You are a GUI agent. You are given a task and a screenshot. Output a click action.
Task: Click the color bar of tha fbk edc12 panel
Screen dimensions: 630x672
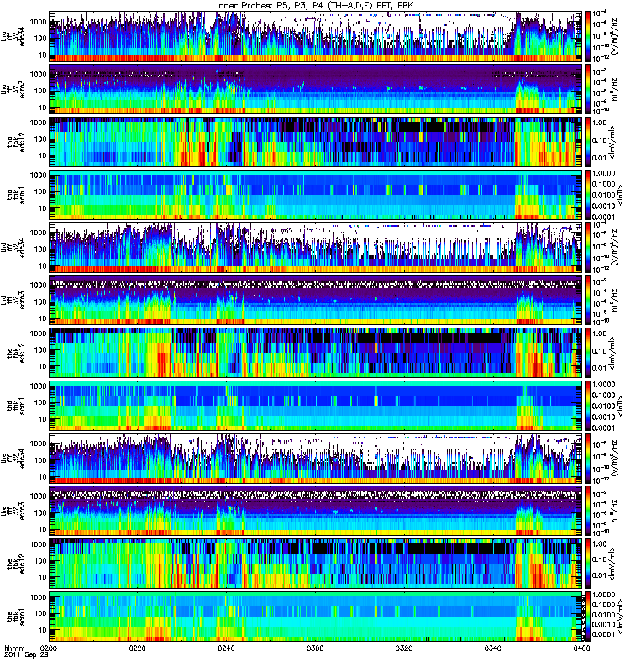point(587,142)
